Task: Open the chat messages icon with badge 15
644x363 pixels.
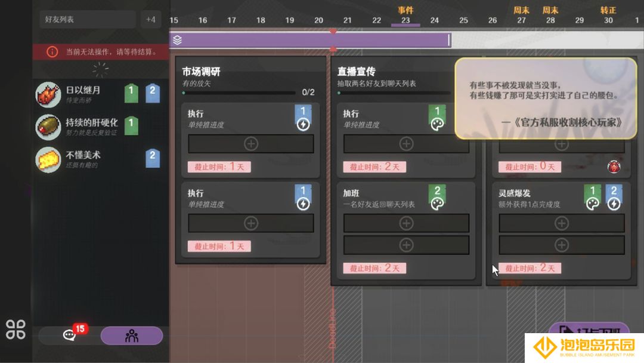Action: [x=69, y=336]
